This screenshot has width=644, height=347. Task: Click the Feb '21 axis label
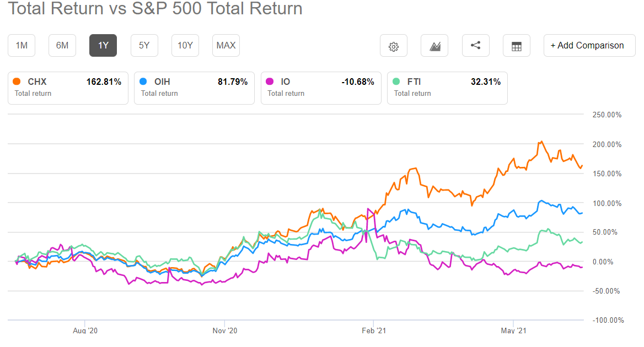[374, 330]
